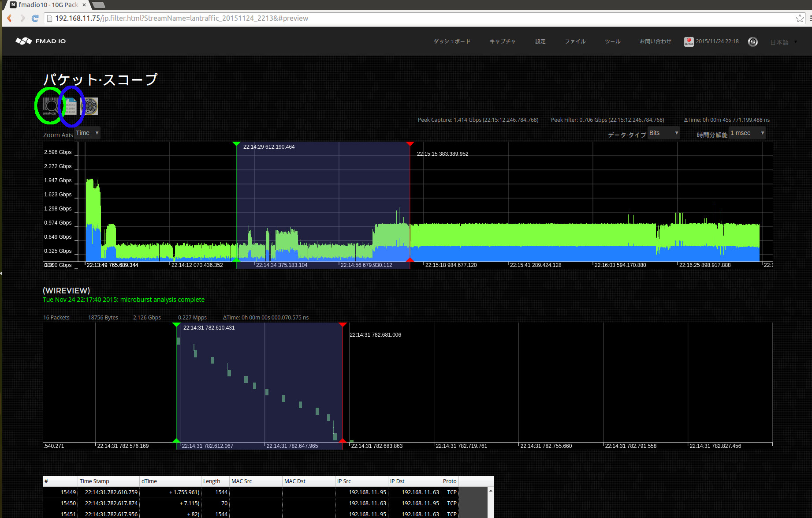Click the red selection marker on timeline
The width and height of the screenshot is (812, 518).
click(x=410, y=143)
